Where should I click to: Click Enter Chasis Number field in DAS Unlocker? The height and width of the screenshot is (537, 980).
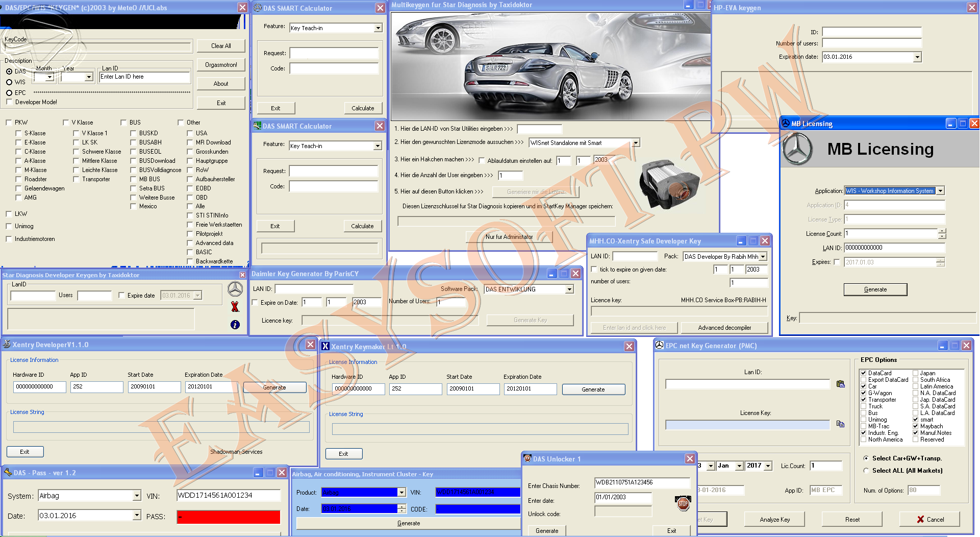pyautogui.click(x=642, y=482)
